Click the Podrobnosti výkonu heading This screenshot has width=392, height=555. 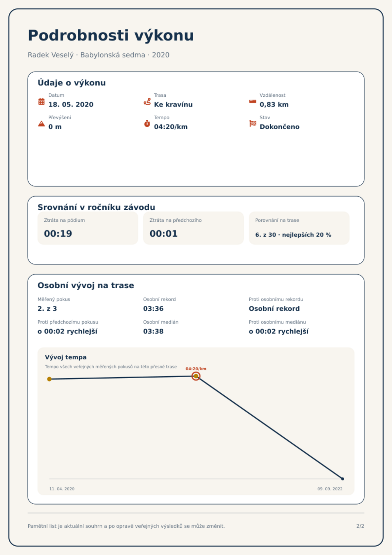[x=111, y=36]
